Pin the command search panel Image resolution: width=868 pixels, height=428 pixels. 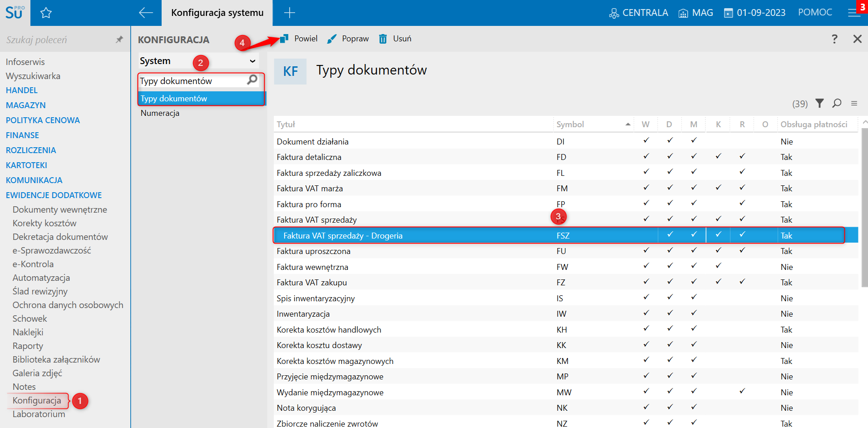click(119, 40)
